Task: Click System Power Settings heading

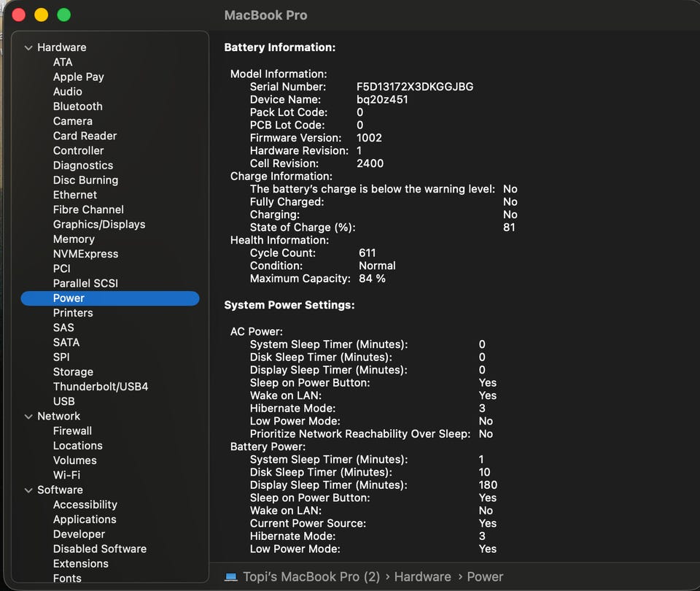Action: (289, 305)
